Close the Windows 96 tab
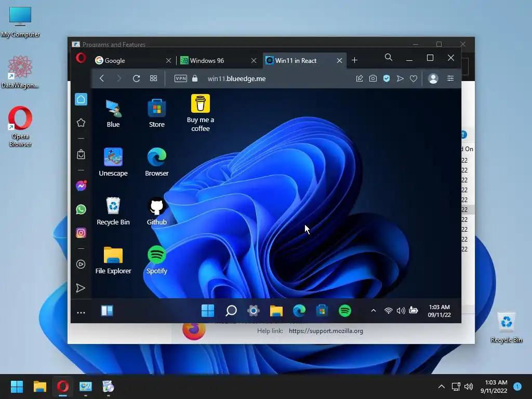The width and height of the screenshot is (532, 399). pyautogui.click(x=254, y=60)
